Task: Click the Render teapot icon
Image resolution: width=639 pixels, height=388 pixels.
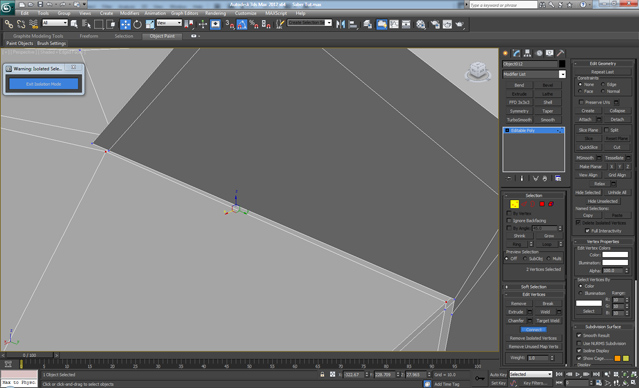Action: click(x=460, y=24)
